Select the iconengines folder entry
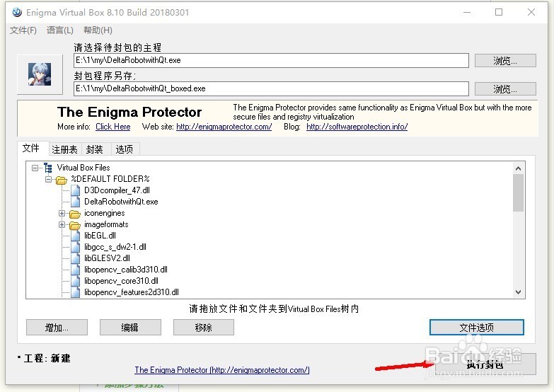Viewport: 554px width, 392px height. (x=105, y=213)
